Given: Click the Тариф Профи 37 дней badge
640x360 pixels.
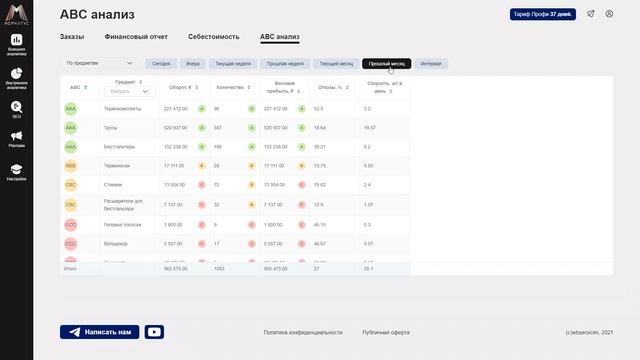Looking at the screenshot, I should coord(543,14).
